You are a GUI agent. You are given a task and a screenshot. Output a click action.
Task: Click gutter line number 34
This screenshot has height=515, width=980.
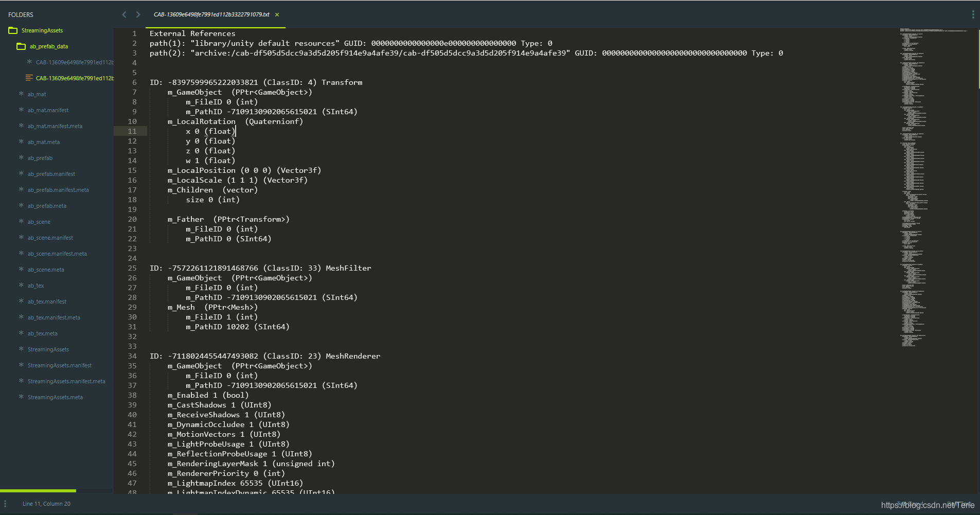(132, 356)
